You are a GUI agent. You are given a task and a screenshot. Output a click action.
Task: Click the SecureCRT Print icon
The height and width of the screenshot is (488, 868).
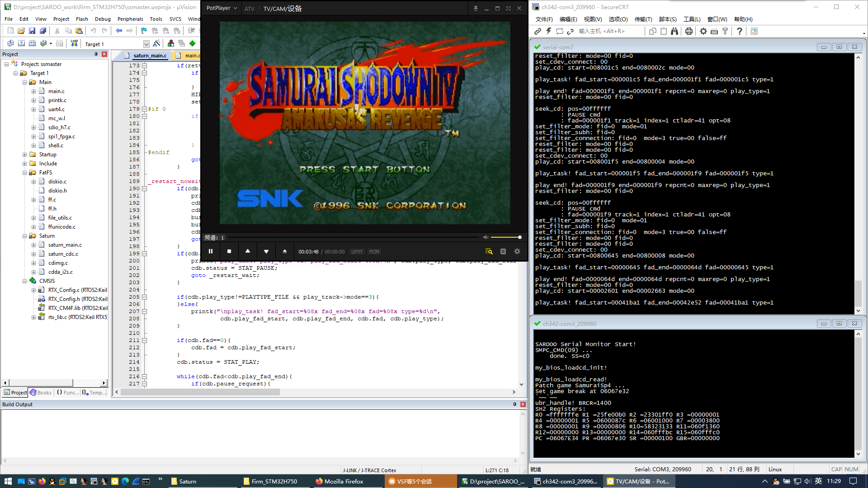689,31
